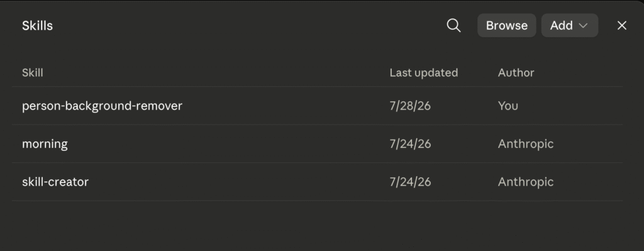The width and height of the screenshot is (644, 251).
Task: Click the 7/24/26 date in the skill-creator row
Action: [x=410, y=182]
